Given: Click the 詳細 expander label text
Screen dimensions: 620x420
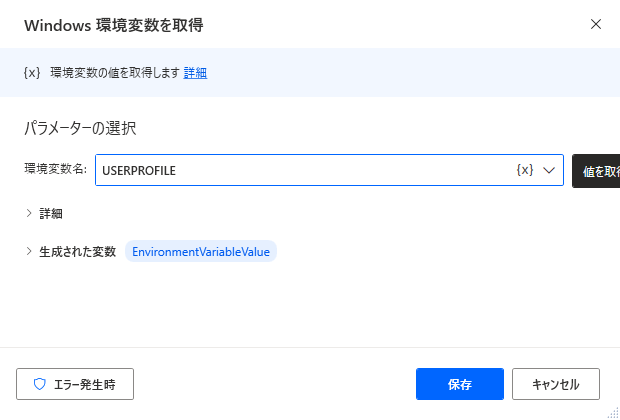Looking at the screenshot, I should (x=52, y=213).
